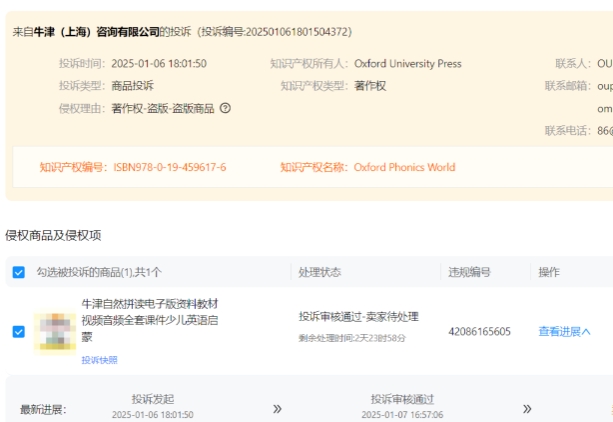
Task: Uncheck the 牛津自然拼读 product row checkbox
Action: (19, 331)
